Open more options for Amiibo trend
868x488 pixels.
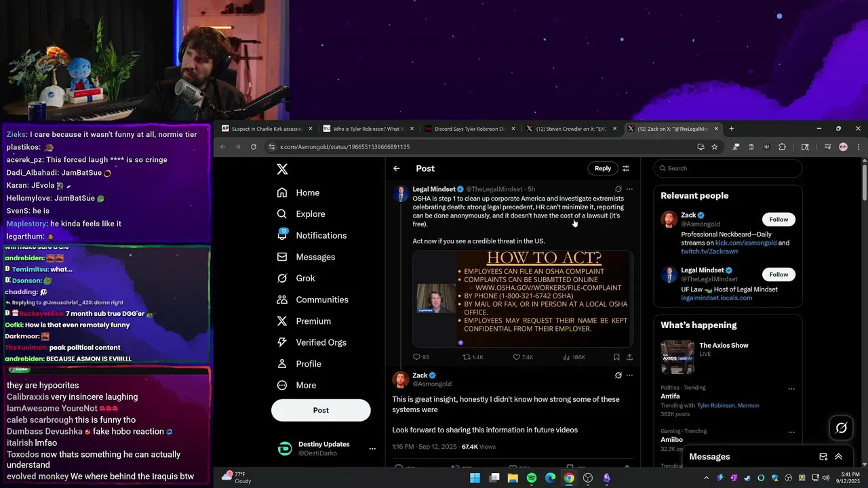click(791, 432)
